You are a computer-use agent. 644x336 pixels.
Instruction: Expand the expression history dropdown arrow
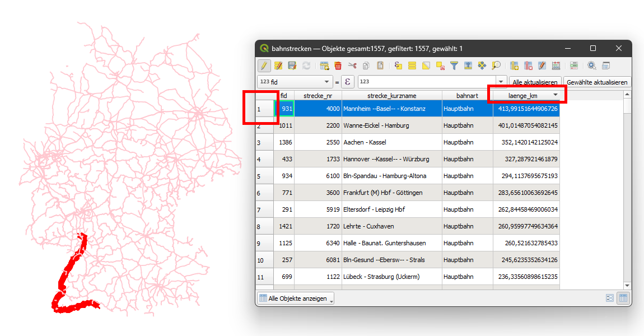(x=501, y=82)
